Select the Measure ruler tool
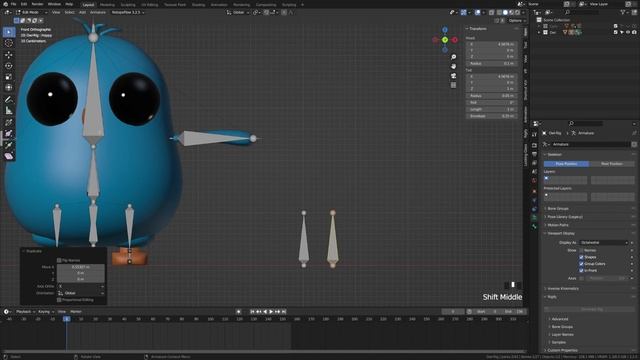The image size is (640, 360). pyautogui.click(x=9, y=111)
